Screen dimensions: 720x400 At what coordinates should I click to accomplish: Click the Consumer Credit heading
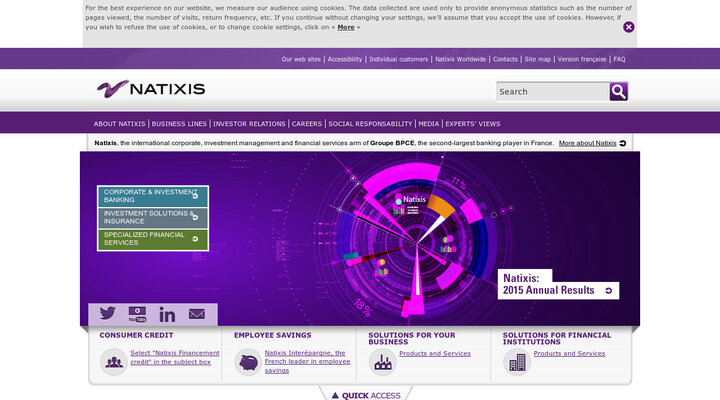point(136,335)
